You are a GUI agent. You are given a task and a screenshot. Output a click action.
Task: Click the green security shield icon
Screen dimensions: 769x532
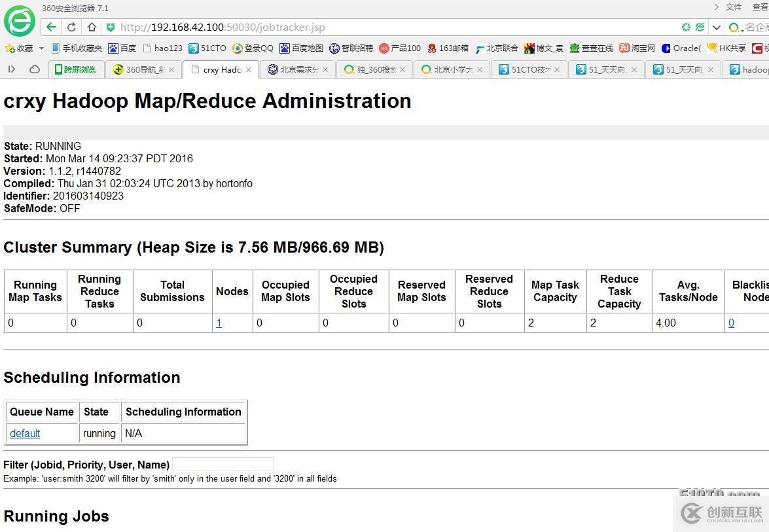pyautogui.click(x=111, y=27)
